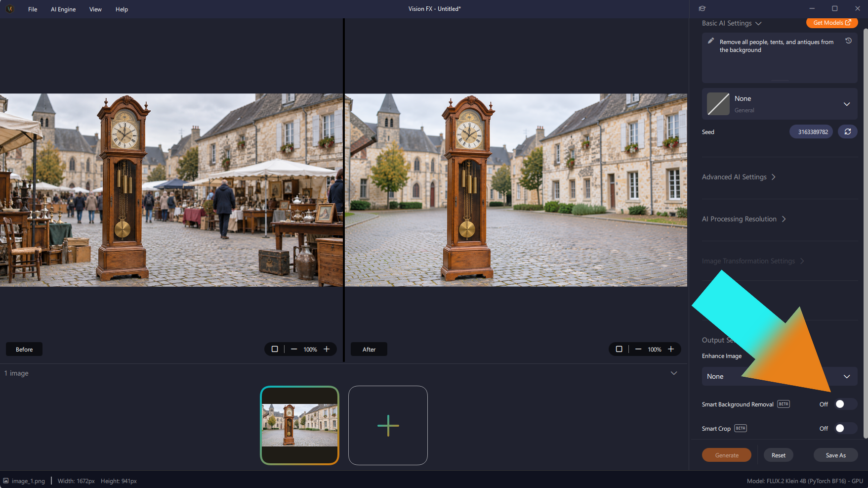The image size is (868, 488).
Task: Zoom in the After view
Action: point(671,349)
